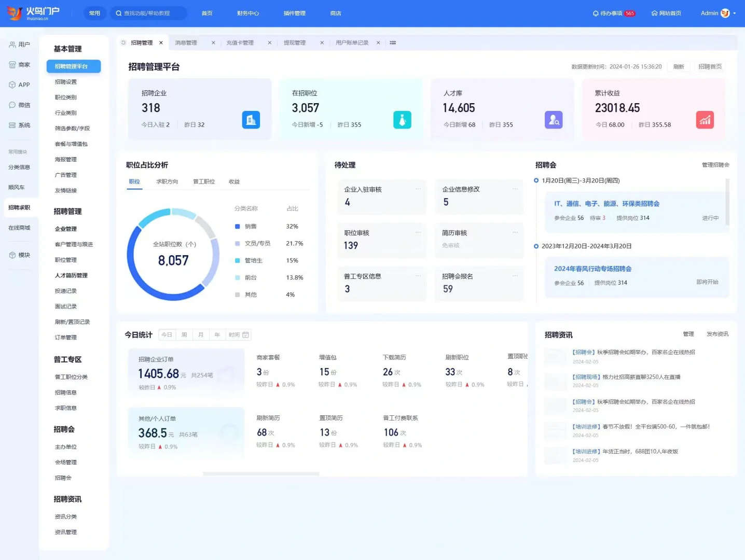Screen dimensions: 745x560
Task: Focus the 查找功能/帮助教程 search field
Action: click(148, 13)
